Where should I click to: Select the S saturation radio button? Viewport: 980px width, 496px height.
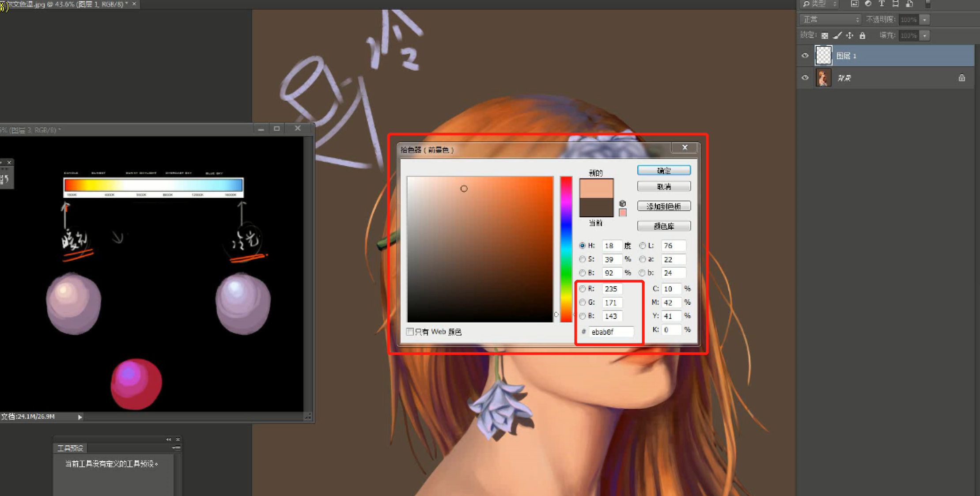click(x=583, y=259)
